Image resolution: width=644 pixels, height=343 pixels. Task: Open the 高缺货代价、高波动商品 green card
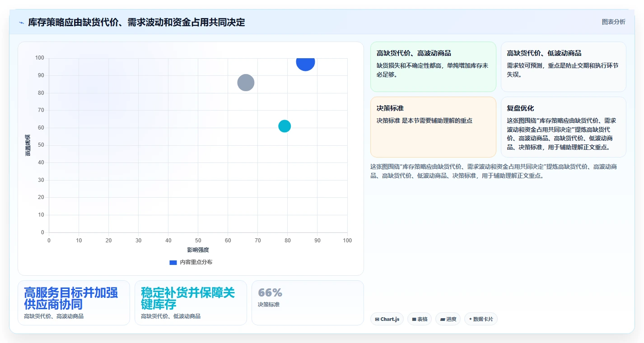coord(433,67)
